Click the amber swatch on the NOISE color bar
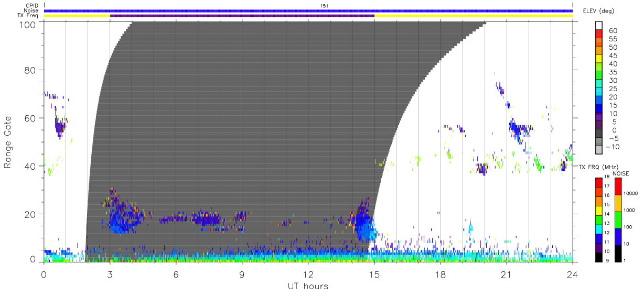 pos(618,203)
